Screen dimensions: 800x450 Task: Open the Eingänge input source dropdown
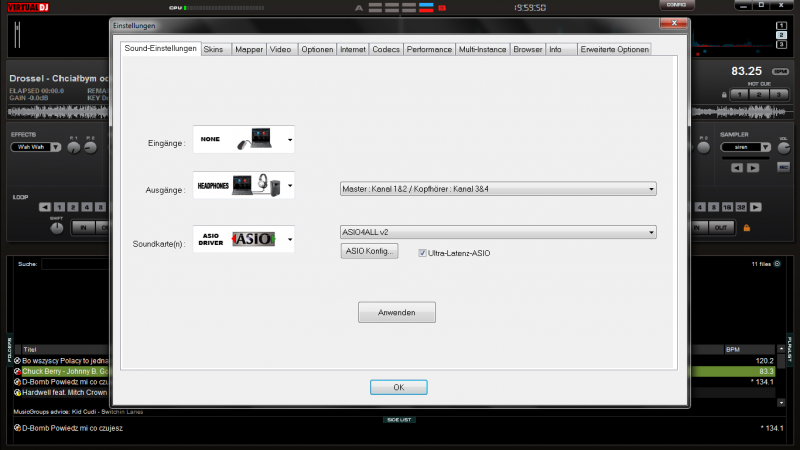290,141
